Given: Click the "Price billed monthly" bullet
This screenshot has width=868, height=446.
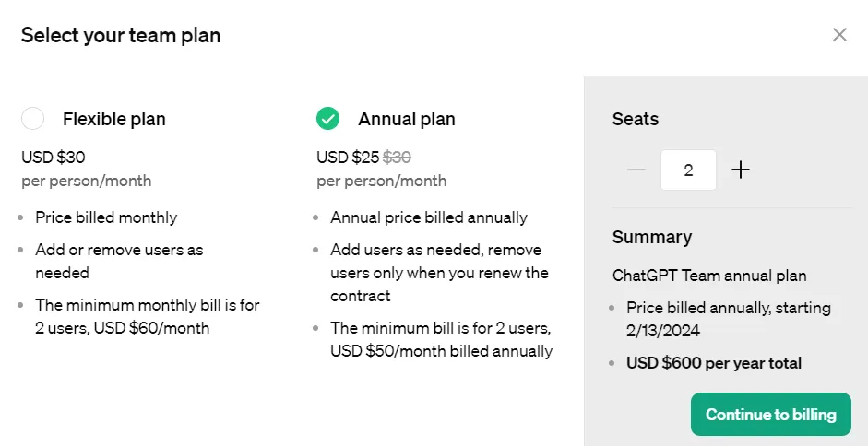Looking at the screenshot, I should (106, 217).
